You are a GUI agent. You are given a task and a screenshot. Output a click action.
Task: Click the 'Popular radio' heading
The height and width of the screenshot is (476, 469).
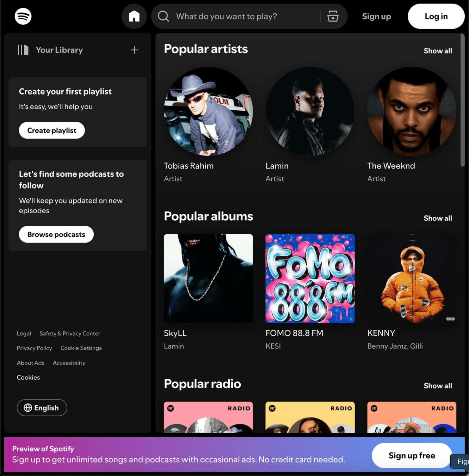[x=202, y=384]
